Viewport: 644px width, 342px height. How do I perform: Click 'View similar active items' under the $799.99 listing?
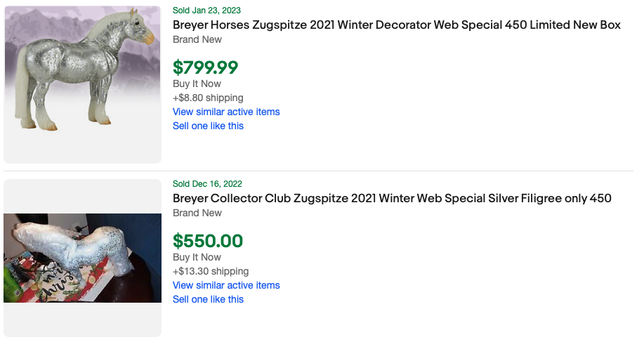(226, 112)
